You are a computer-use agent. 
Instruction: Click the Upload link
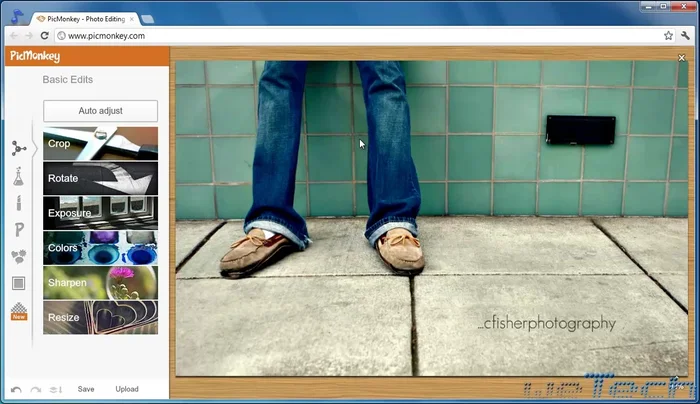pos(127,389)
